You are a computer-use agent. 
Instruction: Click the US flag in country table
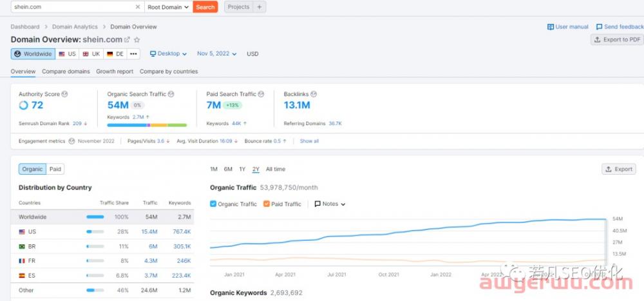(x=22, y=232)
